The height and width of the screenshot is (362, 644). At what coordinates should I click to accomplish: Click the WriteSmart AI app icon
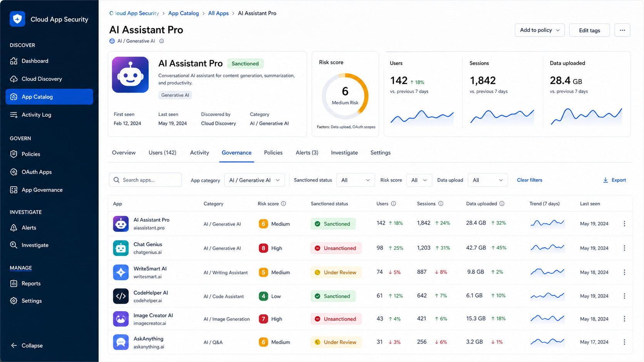[121, 272]
